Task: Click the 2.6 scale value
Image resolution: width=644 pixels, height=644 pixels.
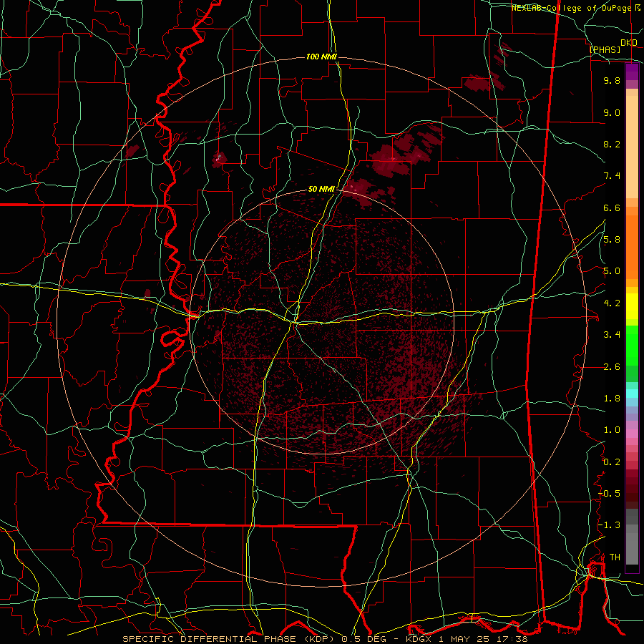Action: [x=612, y=367]
